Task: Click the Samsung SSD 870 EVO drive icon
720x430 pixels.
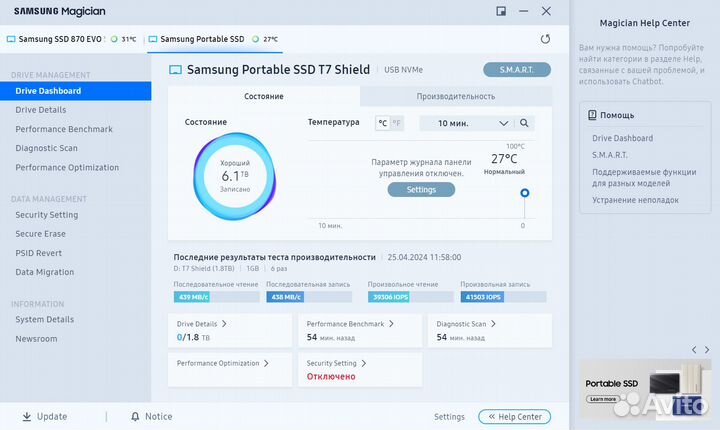Action: [x=11, y=39]
